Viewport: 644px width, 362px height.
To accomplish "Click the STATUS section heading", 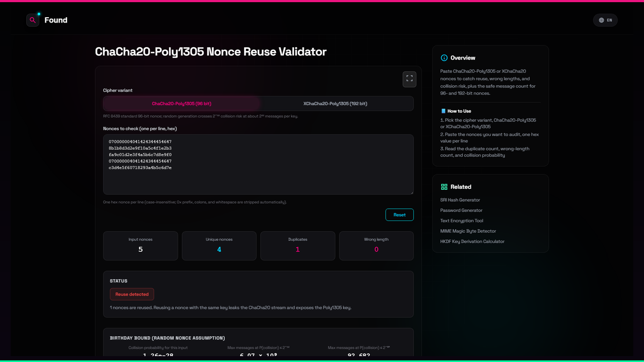I will pyautogui.click(x=119, y=281).
